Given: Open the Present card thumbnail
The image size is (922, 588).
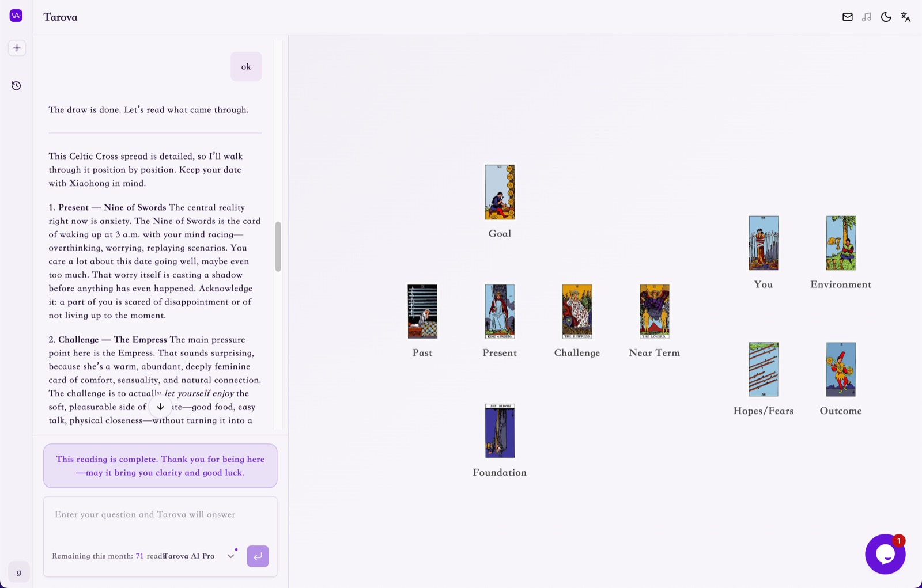Looking at the screenshot, I should [500, 311].
